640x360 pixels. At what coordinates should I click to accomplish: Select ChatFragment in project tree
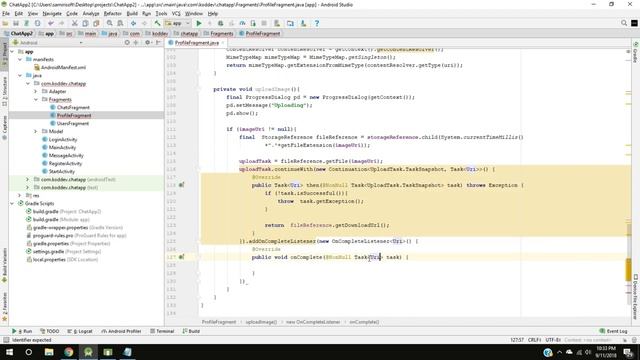73,107
